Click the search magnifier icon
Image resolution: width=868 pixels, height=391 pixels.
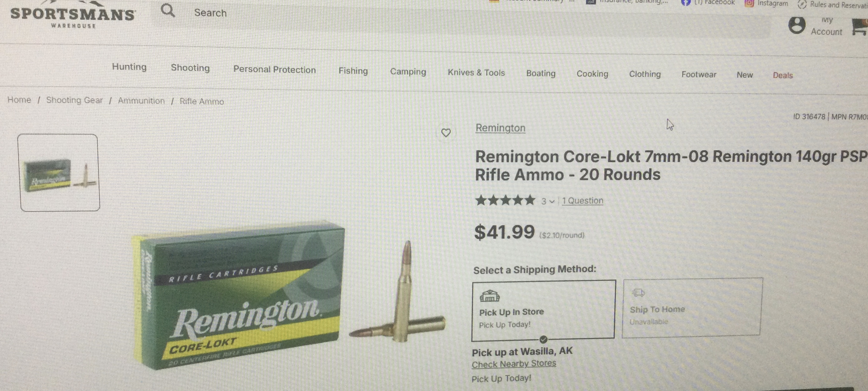168,10
